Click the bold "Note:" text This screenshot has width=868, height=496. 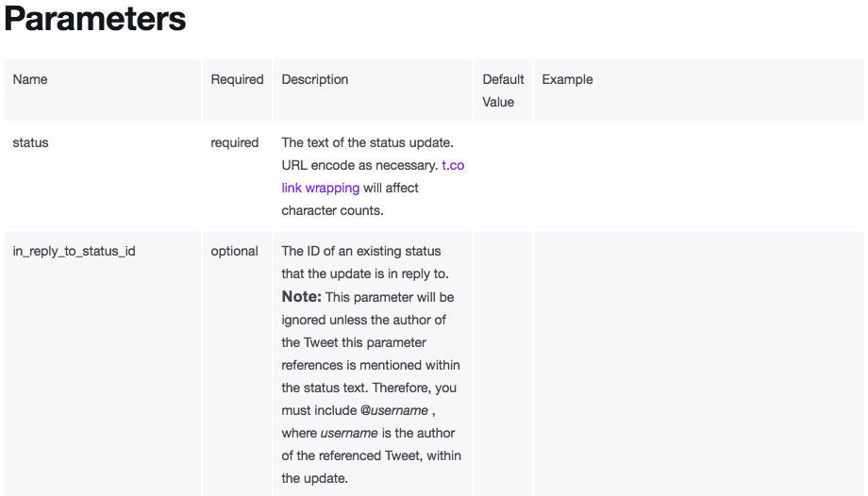302,297
